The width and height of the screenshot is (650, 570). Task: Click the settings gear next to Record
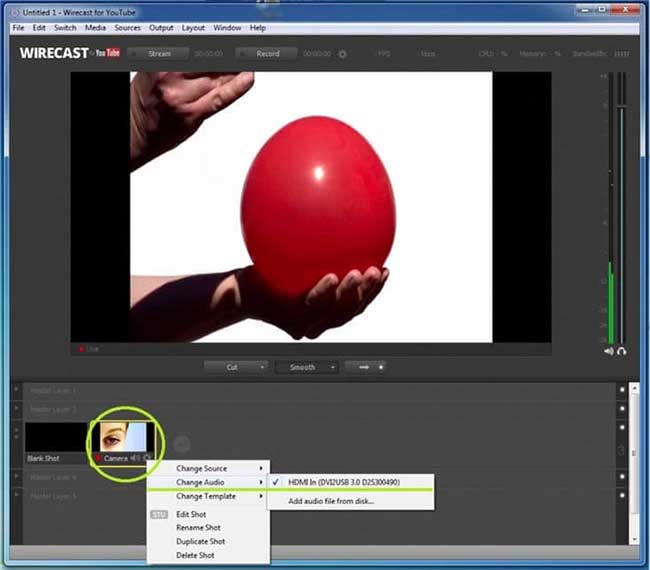(x=343, y=54)
